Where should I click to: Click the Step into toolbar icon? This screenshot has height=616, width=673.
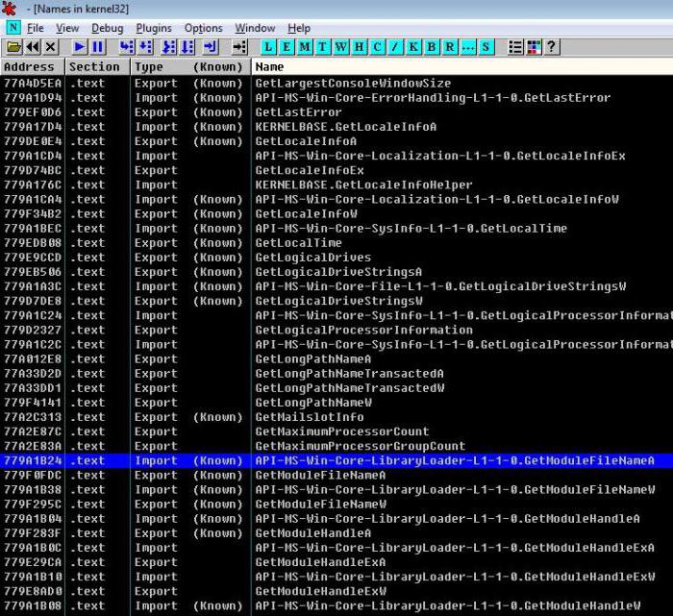point(127,47)
